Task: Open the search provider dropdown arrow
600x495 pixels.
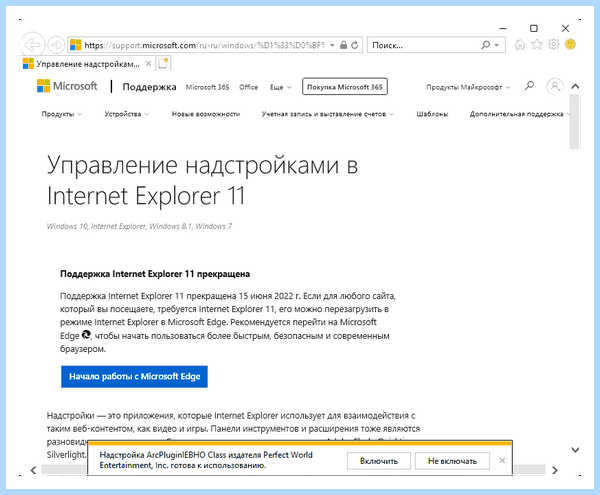Action: 496,45
